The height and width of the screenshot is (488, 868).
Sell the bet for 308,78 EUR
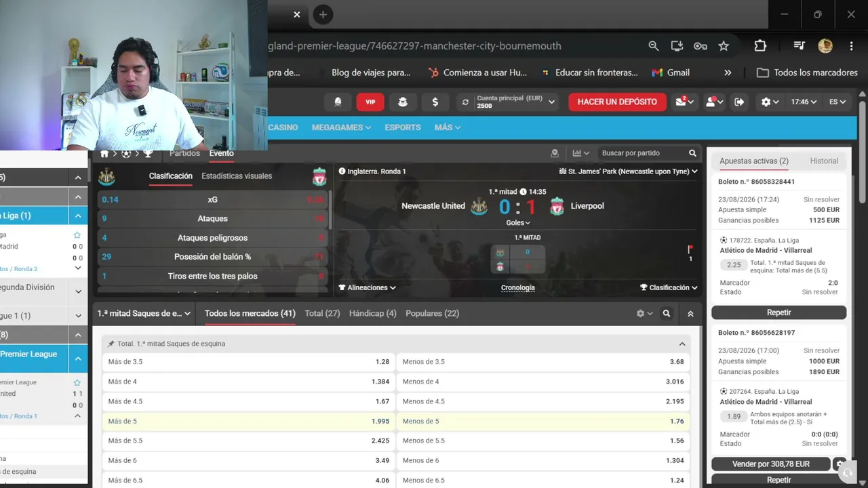click(x=770, y=464)
